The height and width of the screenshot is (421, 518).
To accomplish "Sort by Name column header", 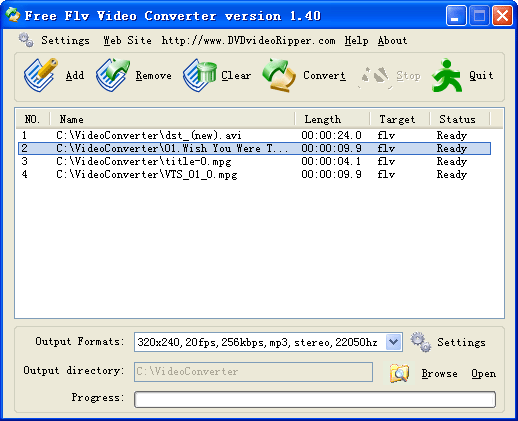I will pos(172,119).
